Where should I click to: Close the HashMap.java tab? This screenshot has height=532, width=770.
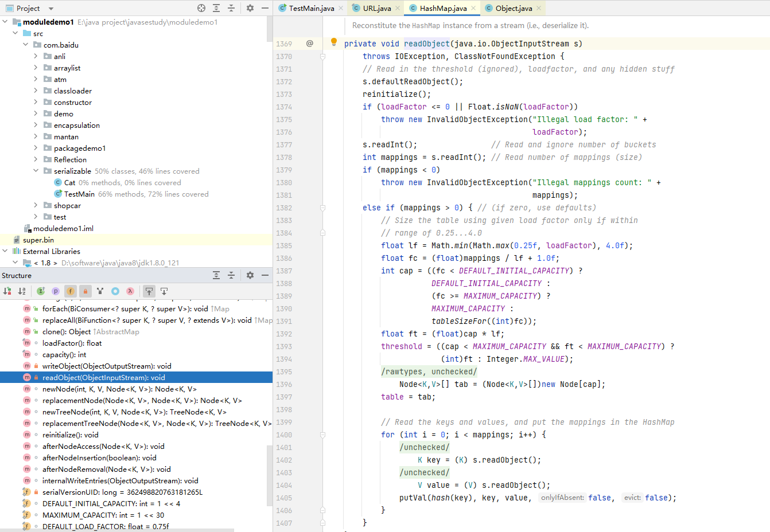pyautogui.click(x=473, y=8)
